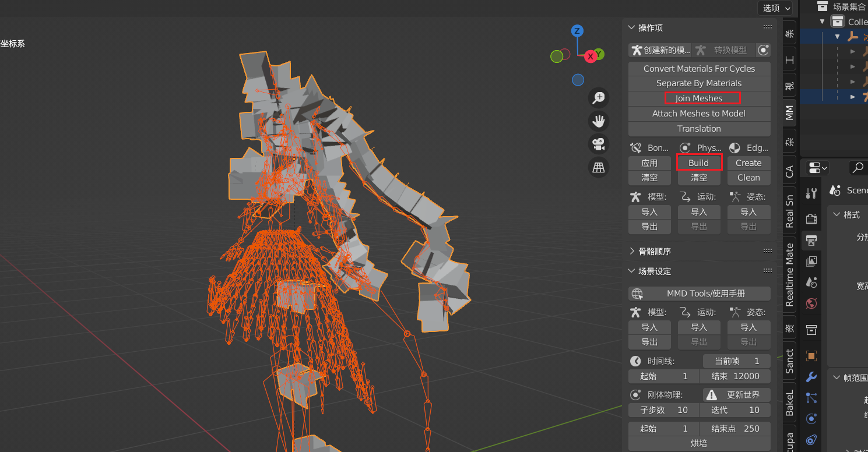Image resolution: width=868 pixels, height=452 pixels.
Task: Click the Translation button
Action: pos(700,129)
